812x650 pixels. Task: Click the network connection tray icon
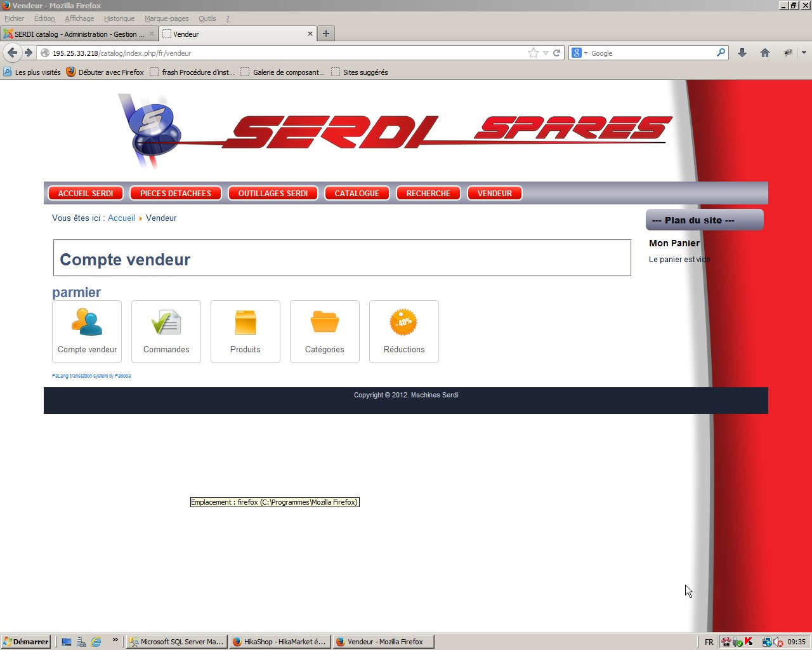pyautogui.click(x=766, y=642)
